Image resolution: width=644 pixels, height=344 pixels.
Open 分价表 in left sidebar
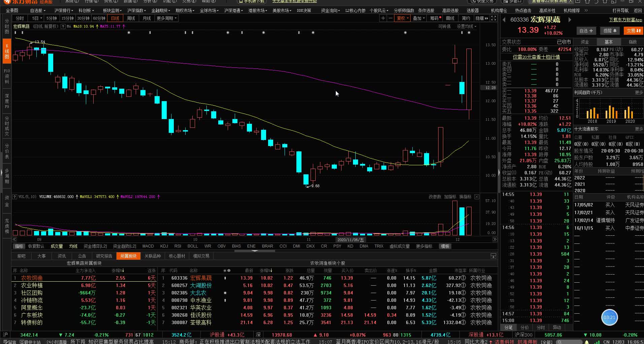7,151
